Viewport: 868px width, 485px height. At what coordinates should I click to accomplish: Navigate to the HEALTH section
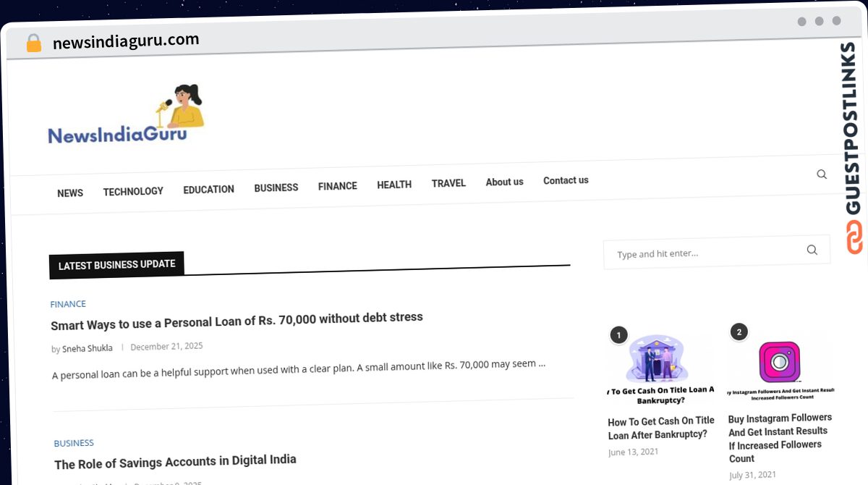pos(394,185)
